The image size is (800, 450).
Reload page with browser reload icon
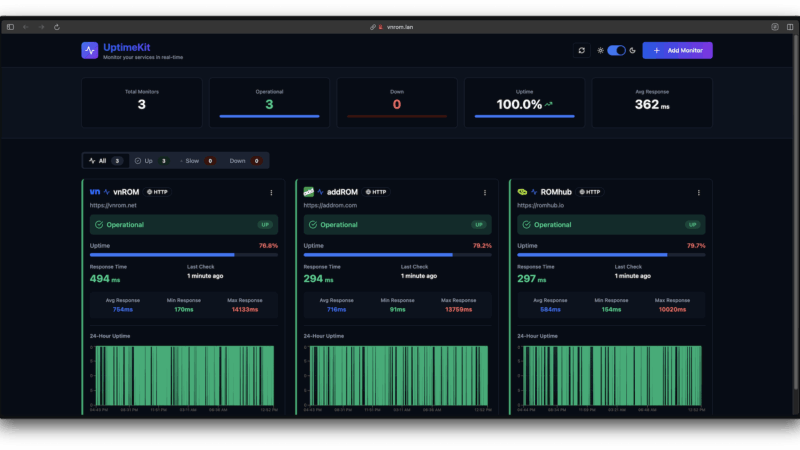pos(57,27)
